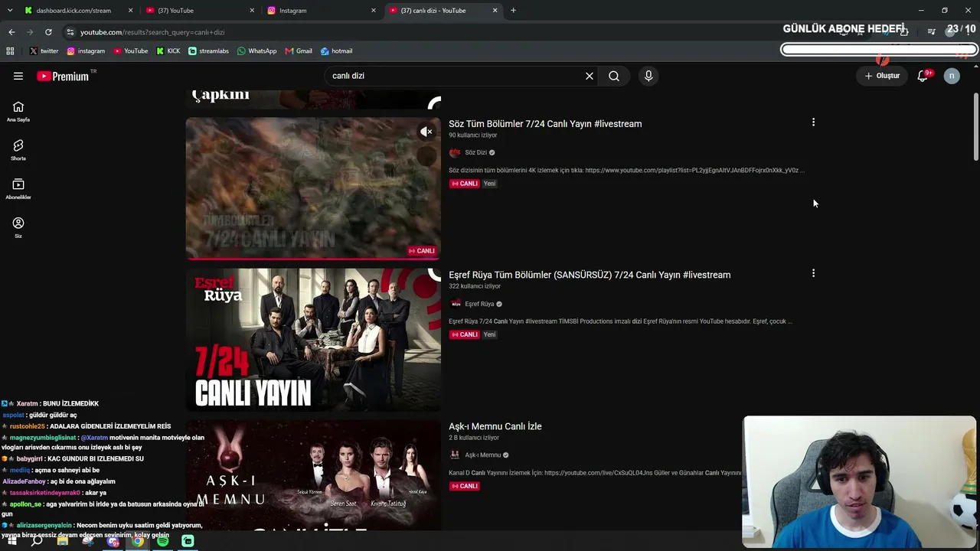Open the twitter bookmark
980x551 pixels.
(x=44, y=51)
